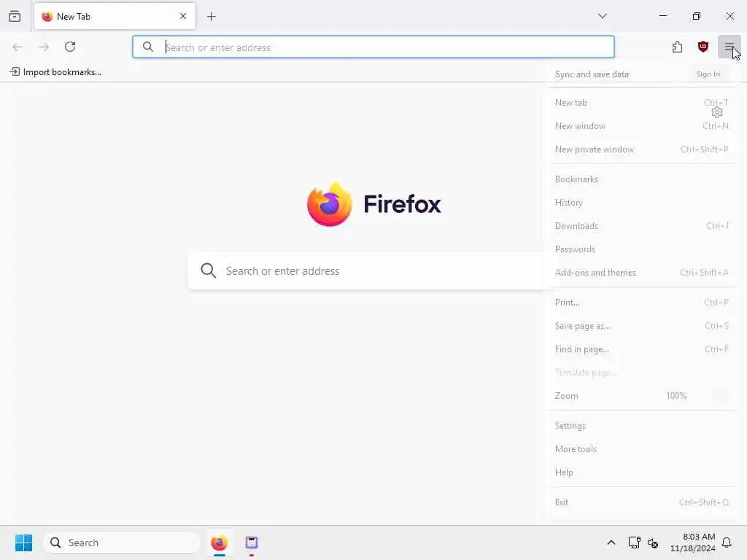Select New window menu entry

[x=641, y=125]
